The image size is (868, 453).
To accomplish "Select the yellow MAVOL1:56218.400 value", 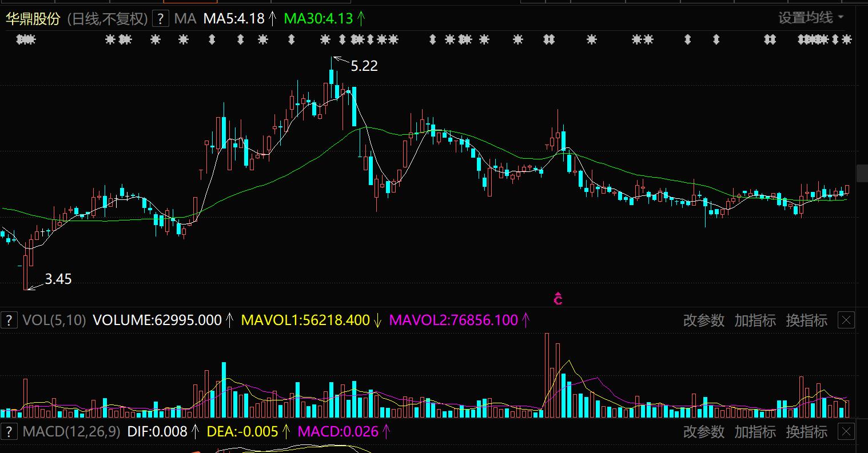I will (x=305, y=320).
